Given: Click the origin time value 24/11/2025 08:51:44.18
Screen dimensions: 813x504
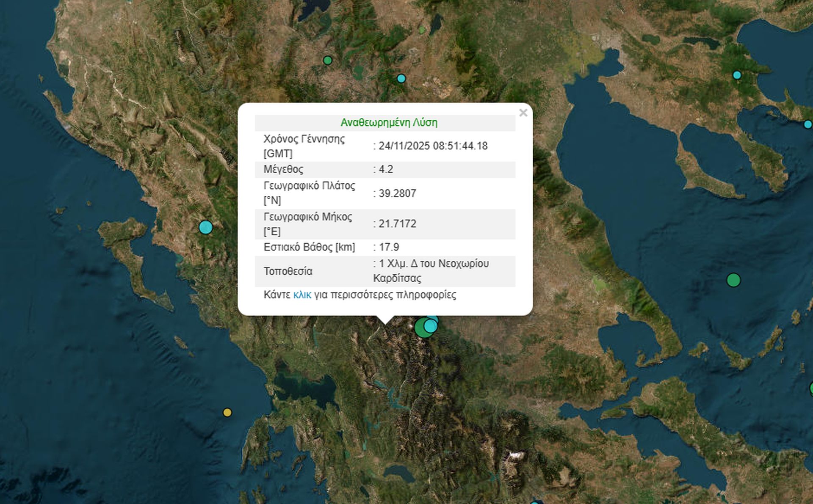Looking at the screenshot, I should pos(433,146).
